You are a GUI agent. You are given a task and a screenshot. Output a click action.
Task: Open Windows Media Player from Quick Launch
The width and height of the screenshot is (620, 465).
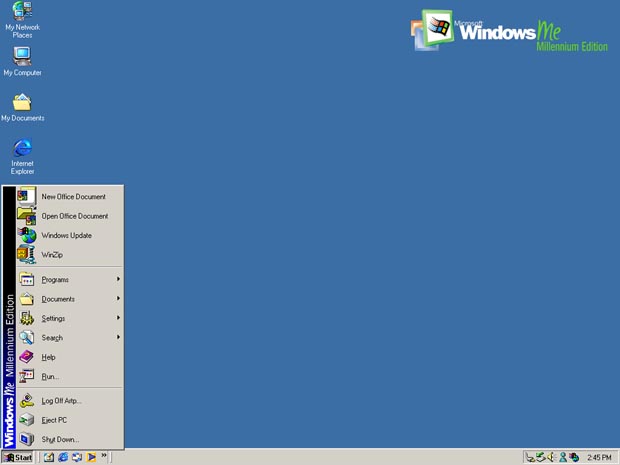coord(91,457)
